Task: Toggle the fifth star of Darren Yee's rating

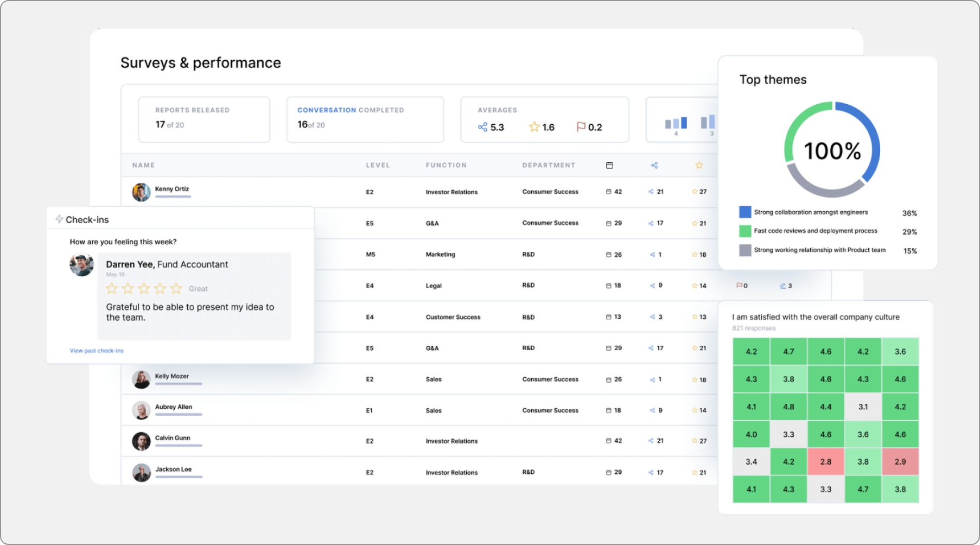Action: click(176, 288)
